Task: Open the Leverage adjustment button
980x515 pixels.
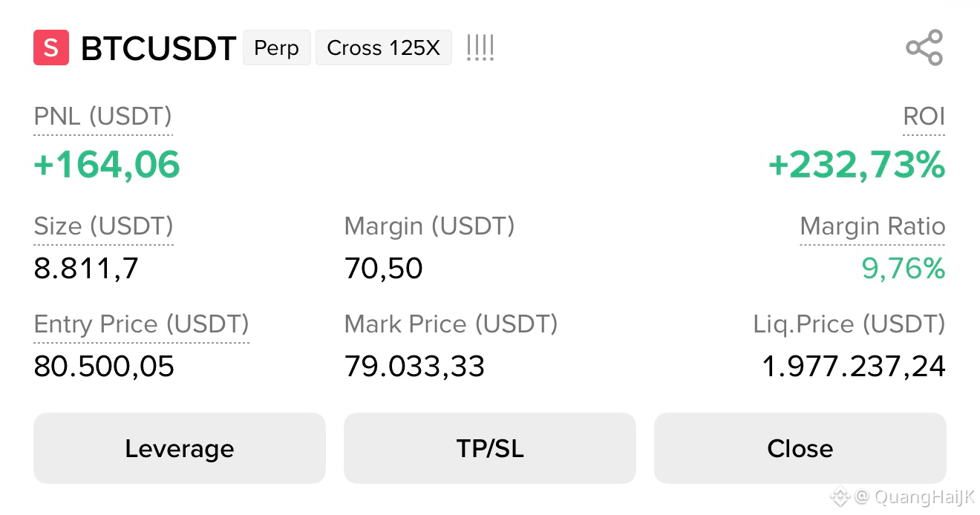Action: (x=180, y=448)
